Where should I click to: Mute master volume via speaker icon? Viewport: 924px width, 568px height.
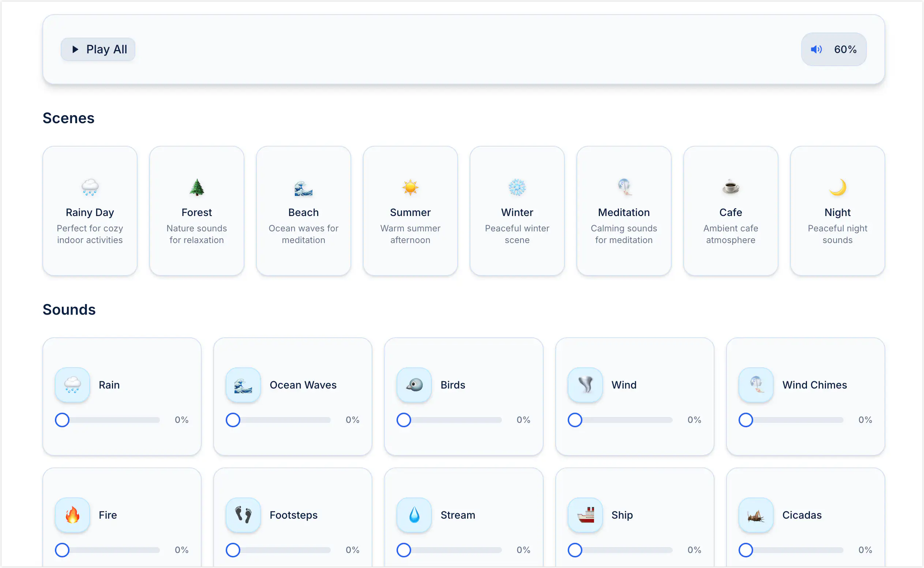[x=816, y=49]
